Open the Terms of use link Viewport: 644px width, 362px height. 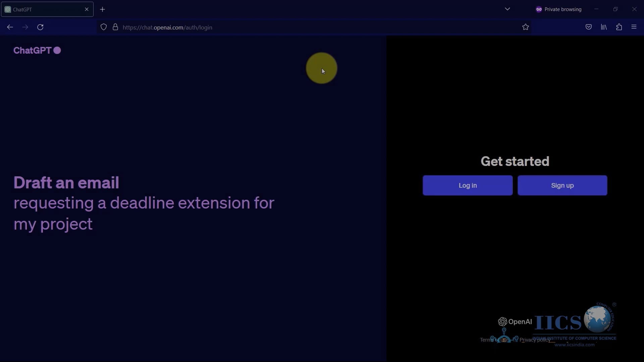click(494, 340)
